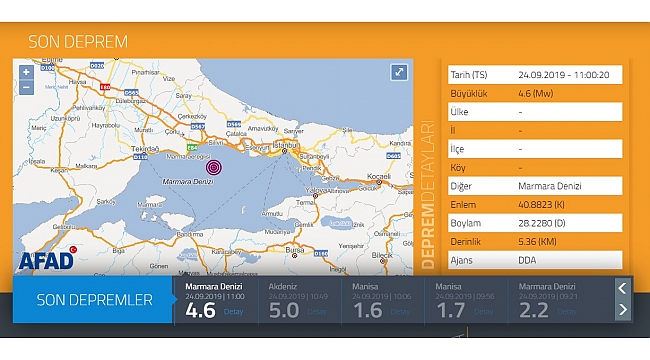Viewport: 650px width, 360px height.
Task: Open Detay link for 2.2 Marmara Denizi
Action: point(567,311)
